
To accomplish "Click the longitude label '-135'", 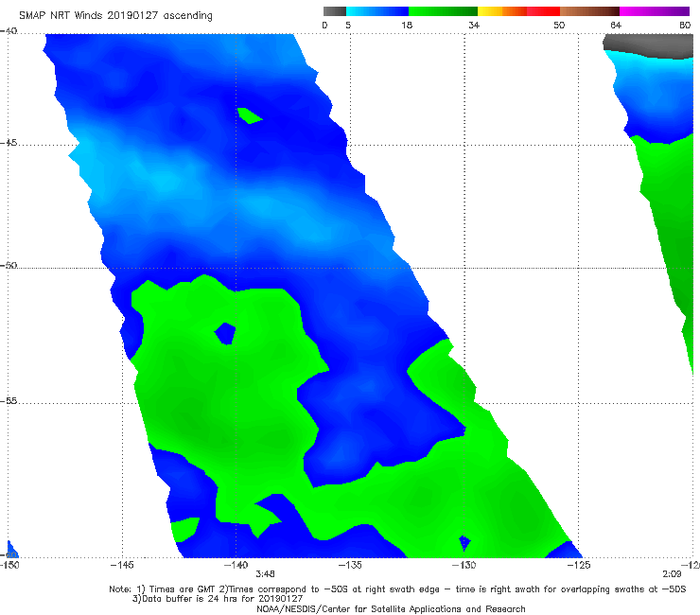I will point(350,565).
